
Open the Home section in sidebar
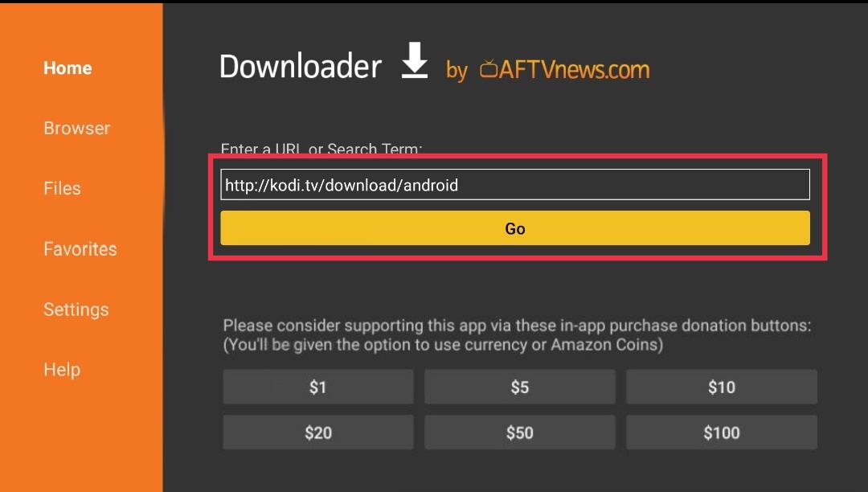pyautogui.click(x=68, y=68)
